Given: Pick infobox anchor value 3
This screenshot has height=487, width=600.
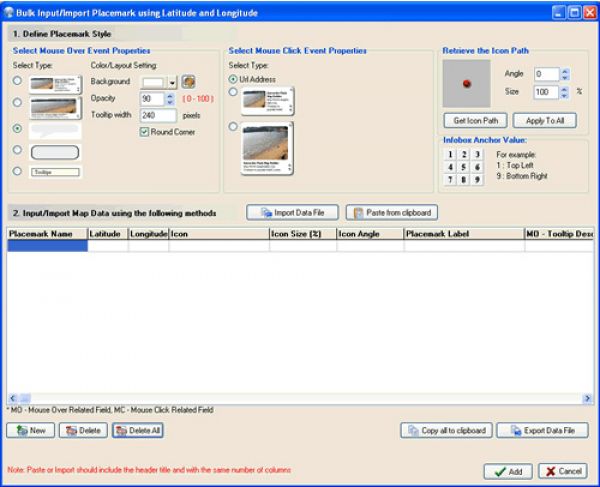Looking at the screenshot, I should point(477,155).
